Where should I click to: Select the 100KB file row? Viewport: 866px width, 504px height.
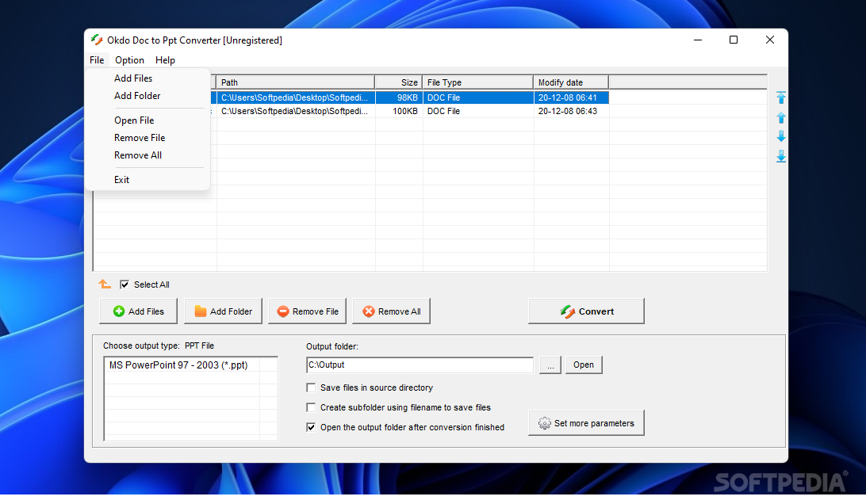pos(410,111)
